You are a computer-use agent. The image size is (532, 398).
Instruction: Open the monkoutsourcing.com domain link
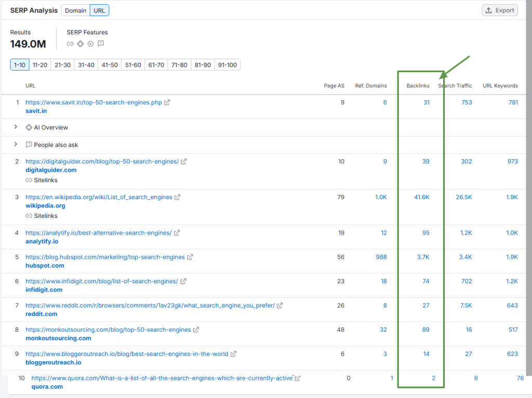[x=58, y=338]
